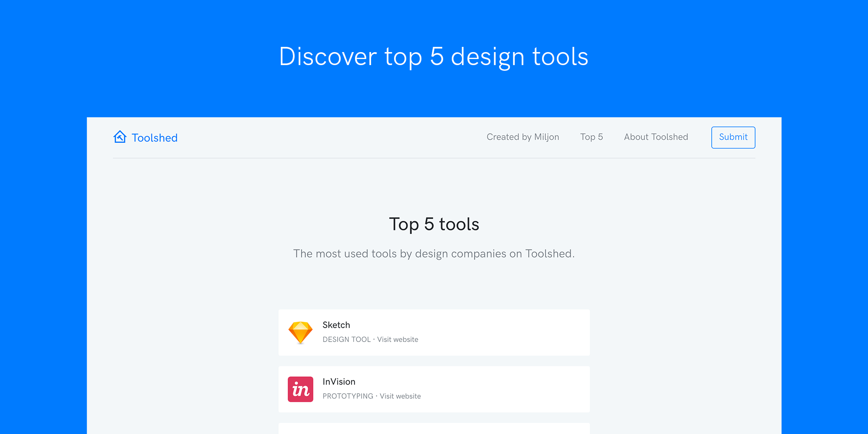This screenshot has width=868, height=434.
Task: Click 'Discover top 5 design tools' headline
Action: (x=434, y=57)
